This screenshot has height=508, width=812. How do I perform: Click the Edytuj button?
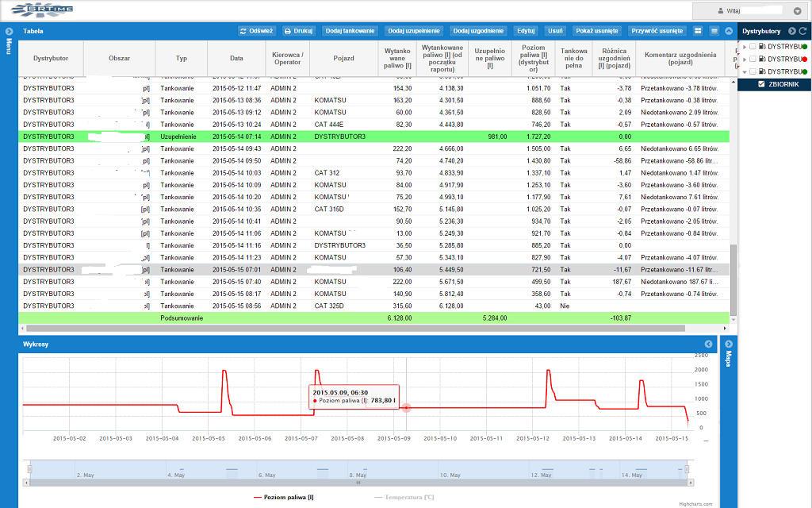[x=526, y=31]
